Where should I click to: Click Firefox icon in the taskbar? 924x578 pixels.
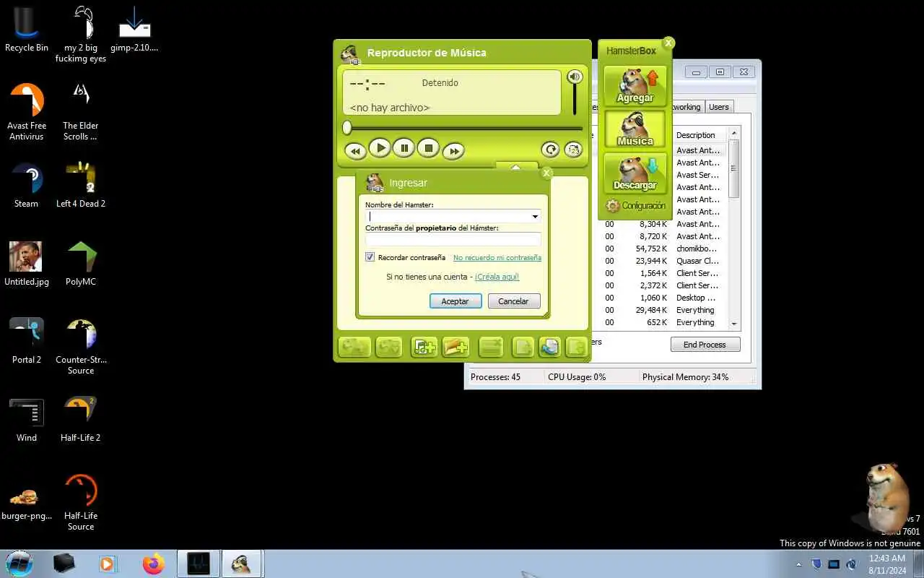(x=153, y=564)
